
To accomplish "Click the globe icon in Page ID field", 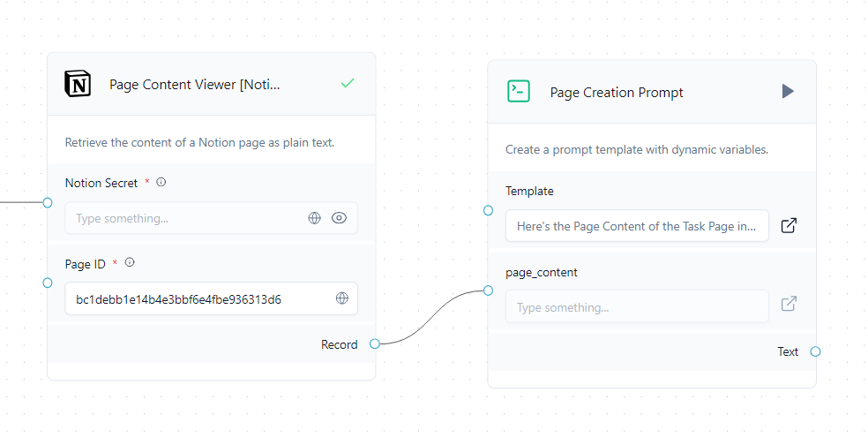I will 342,298.
